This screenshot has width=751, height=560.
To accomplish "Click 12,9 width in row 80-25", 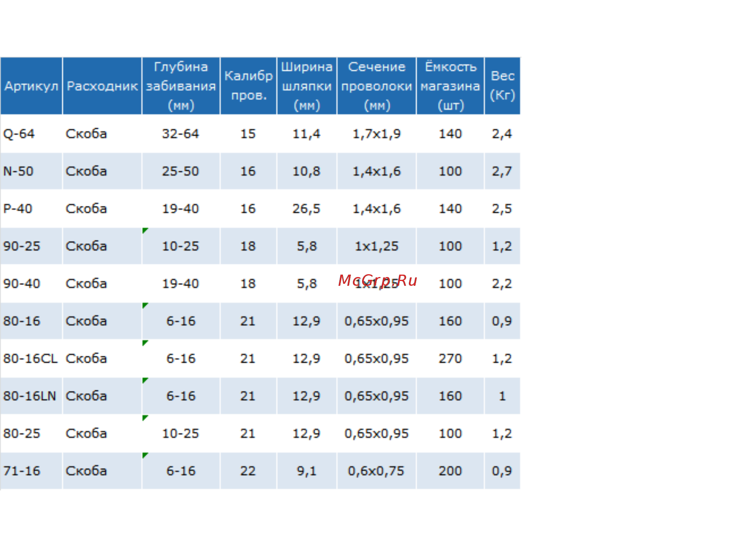I will pyautogui.click(x=307, y=433).
